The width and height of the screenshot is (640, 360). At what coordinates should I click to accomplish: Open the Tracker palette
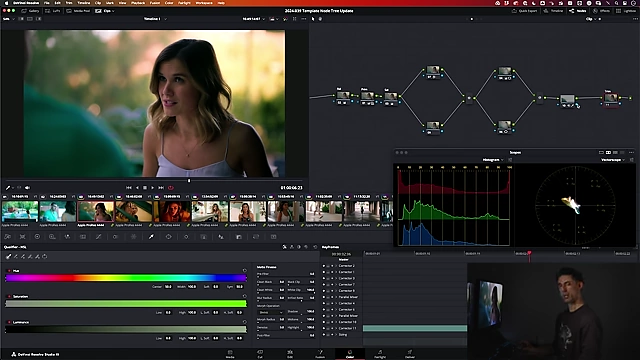pyautogui.click(x=186, y=237)
